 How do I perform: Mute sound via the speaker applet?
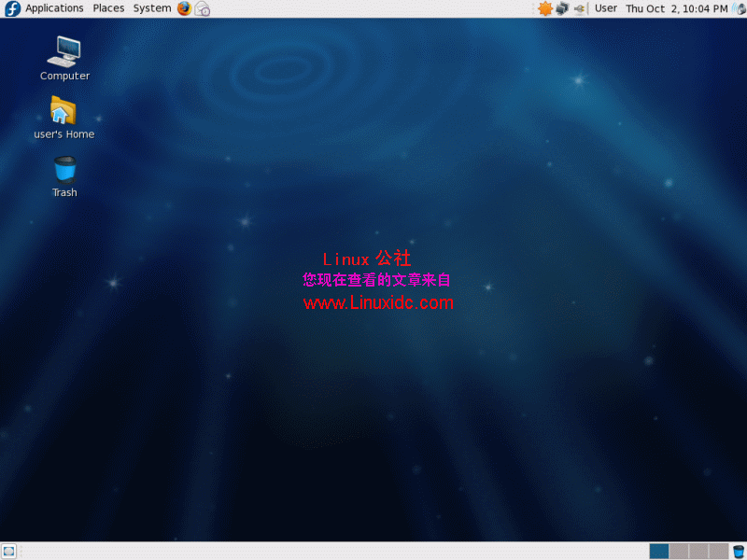737,8
